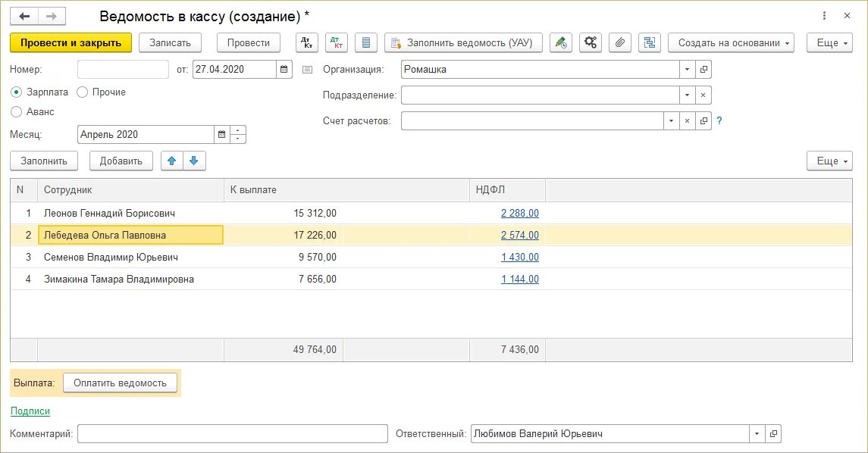Click the Провести и закрыть button
The image size is (868, 453).
(x=71, y=42)
